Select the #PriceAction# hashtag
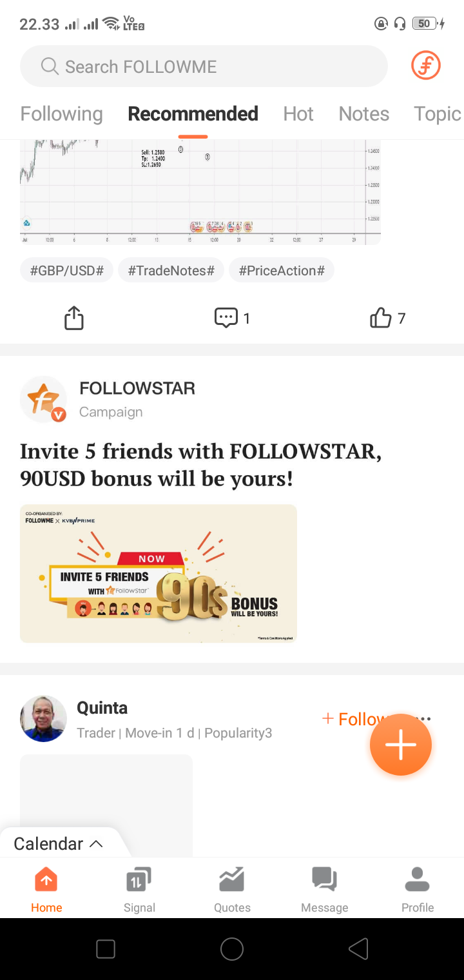The image size is (464, 980). point(282,270)
